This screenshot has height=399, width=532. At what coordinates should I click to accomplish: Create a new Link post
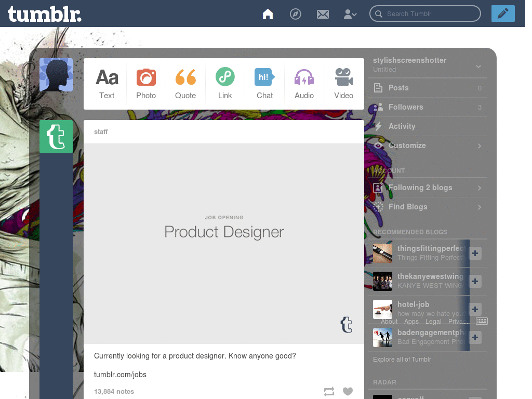(225, 84)
